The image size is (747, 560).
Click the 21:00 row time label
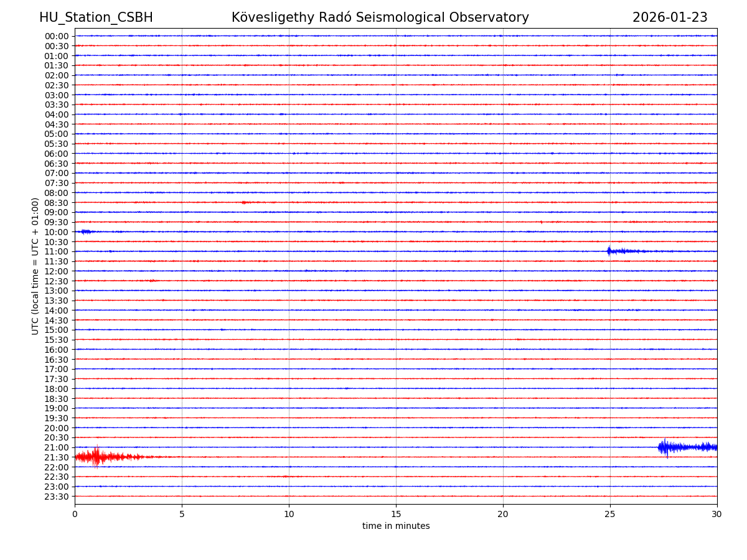pyautogui.click(x=56, y=447)
